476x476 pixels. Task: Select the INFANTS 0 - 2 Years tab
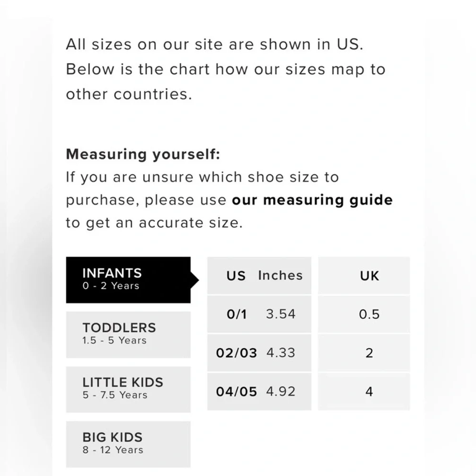(x=128, y=279)
